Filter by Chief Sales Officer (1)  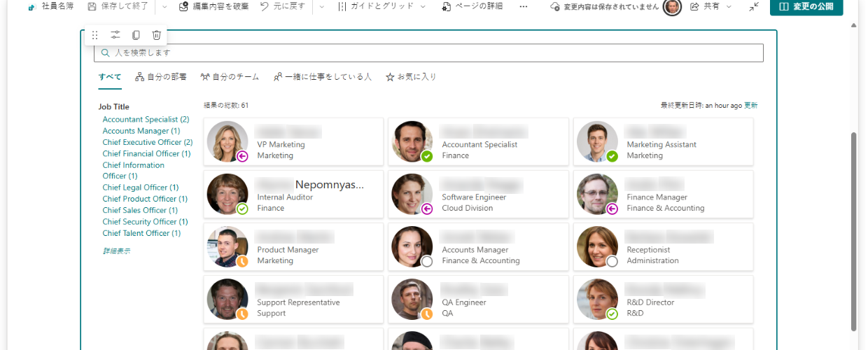click(140, 210)
